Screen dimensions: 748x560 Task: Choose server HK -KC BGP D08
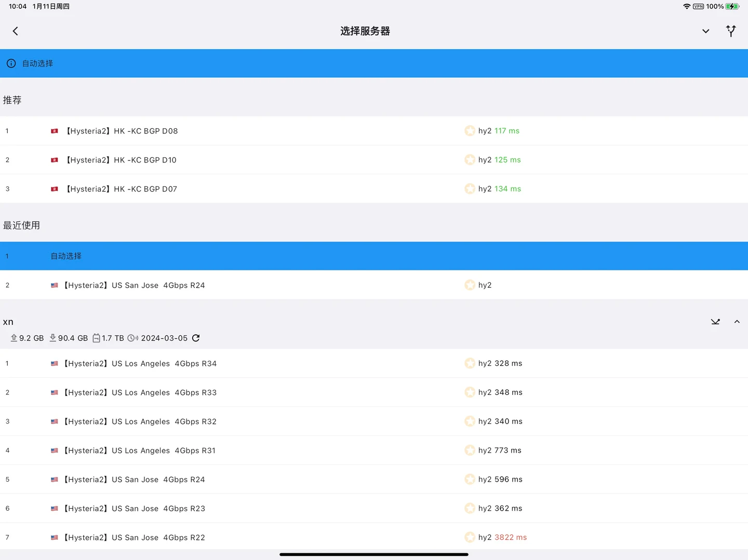[x=374, y=131]
